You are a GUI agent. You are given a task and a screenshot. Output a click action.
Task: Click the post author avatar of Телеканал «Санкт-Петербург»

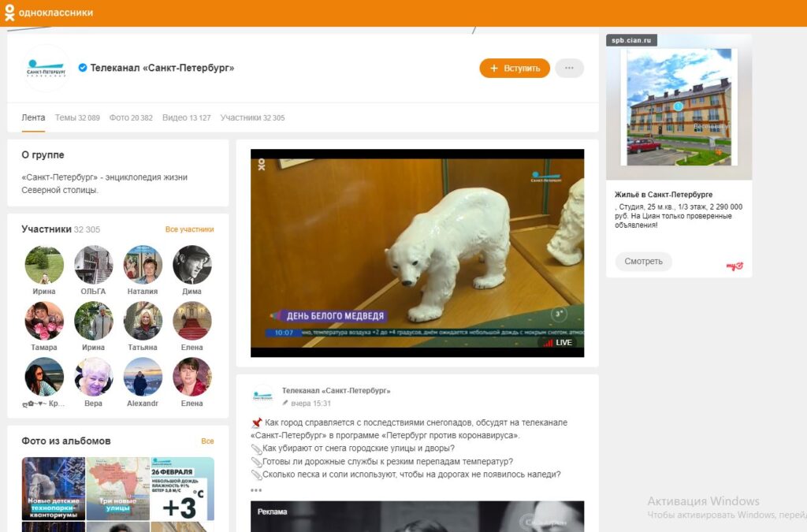pyautogui.click(x=263, y=396)
